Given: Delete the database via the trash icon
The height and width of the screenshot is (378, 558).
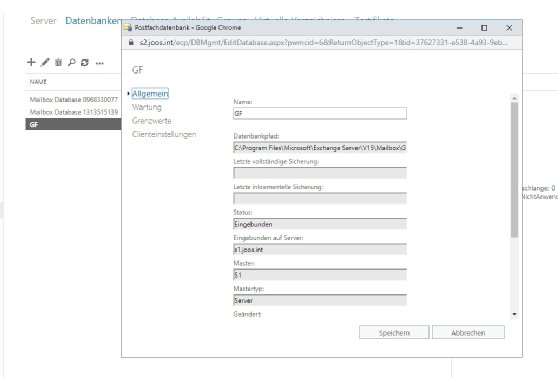Looking at the screenshot, I should [58, 62].
